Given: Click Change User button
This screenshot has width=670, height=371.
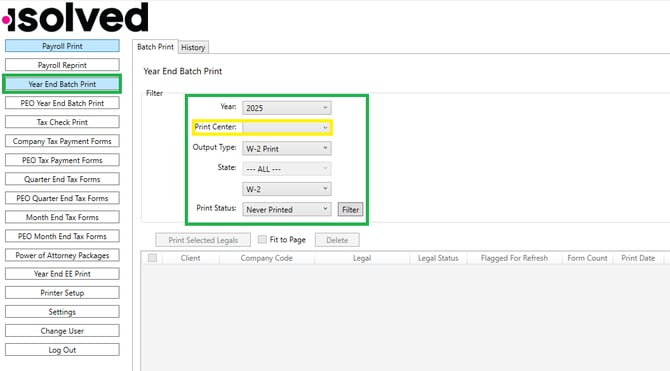Looking at the screenshot, I should point(62,331).
